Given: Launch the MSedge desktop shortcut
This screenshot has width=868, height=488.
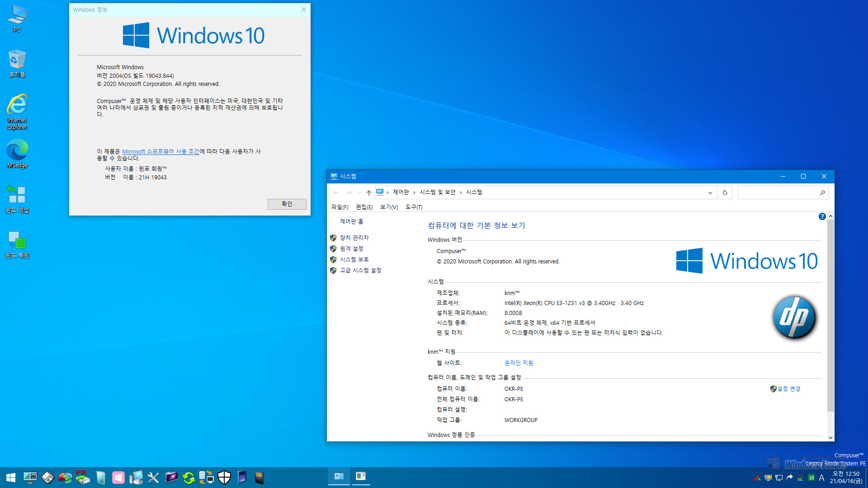Looking at the screenshot, I should (17, 154).
